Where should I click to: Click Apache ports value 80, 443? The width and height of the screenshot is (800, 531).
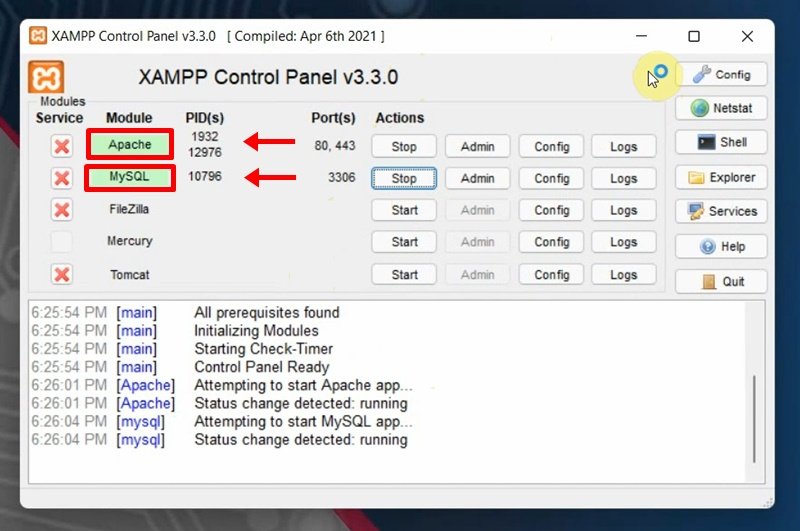coord(335,145)
